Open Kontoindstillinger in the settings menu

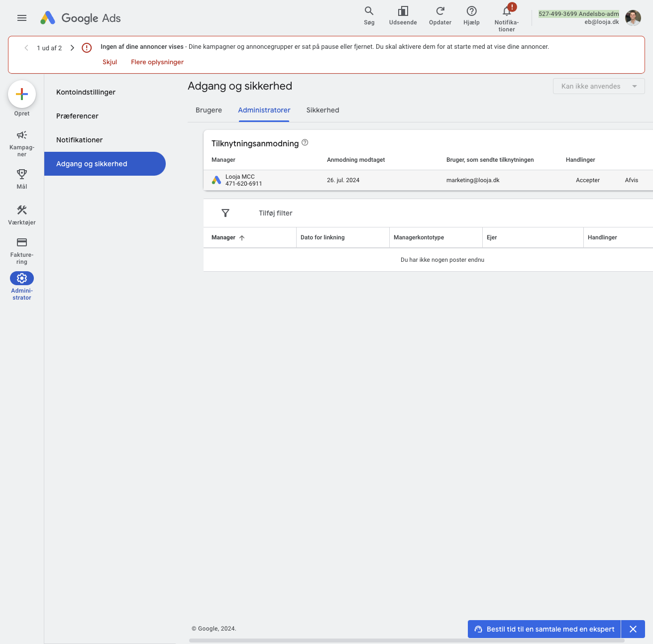[86, 92]
